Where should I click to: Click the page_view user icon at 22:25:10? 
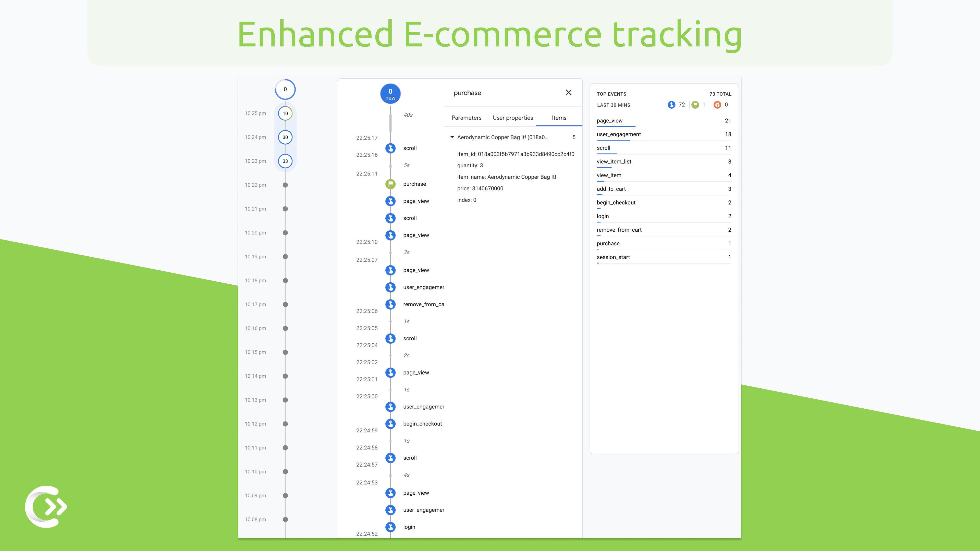(x=390, y=235)
